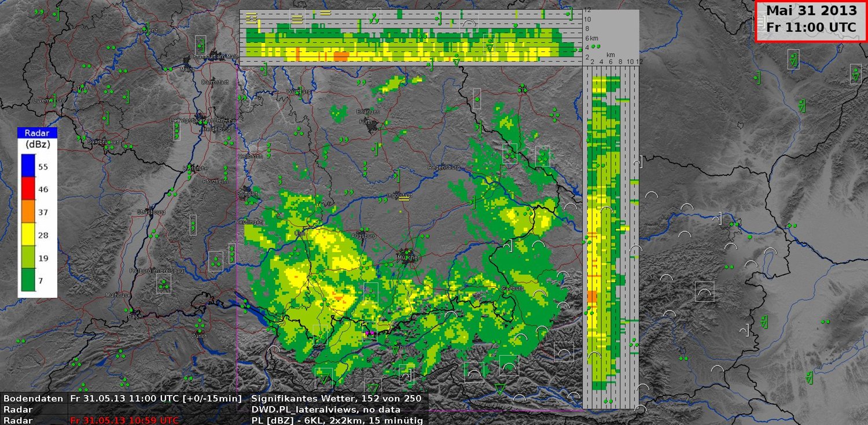Click the boxed rain dots symbol near Ludwigshafen

tap(176, 132)
